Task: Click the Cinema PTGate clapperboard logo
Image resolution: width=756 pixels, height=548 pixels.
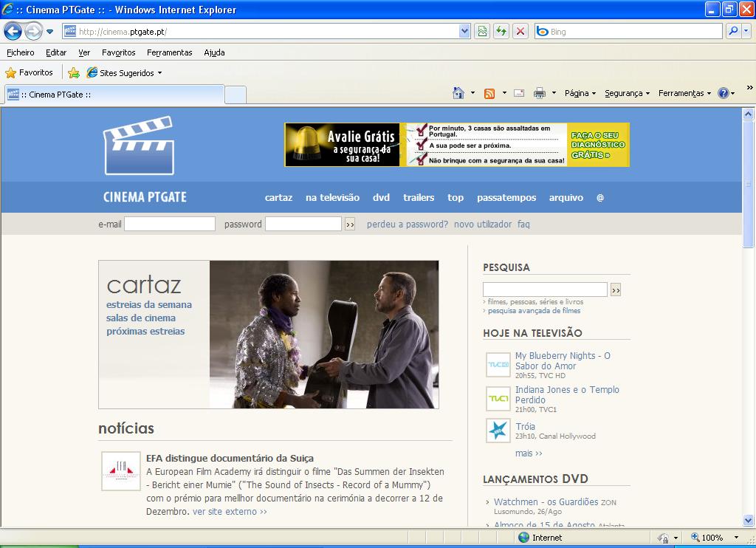Action: pos(139,145)
